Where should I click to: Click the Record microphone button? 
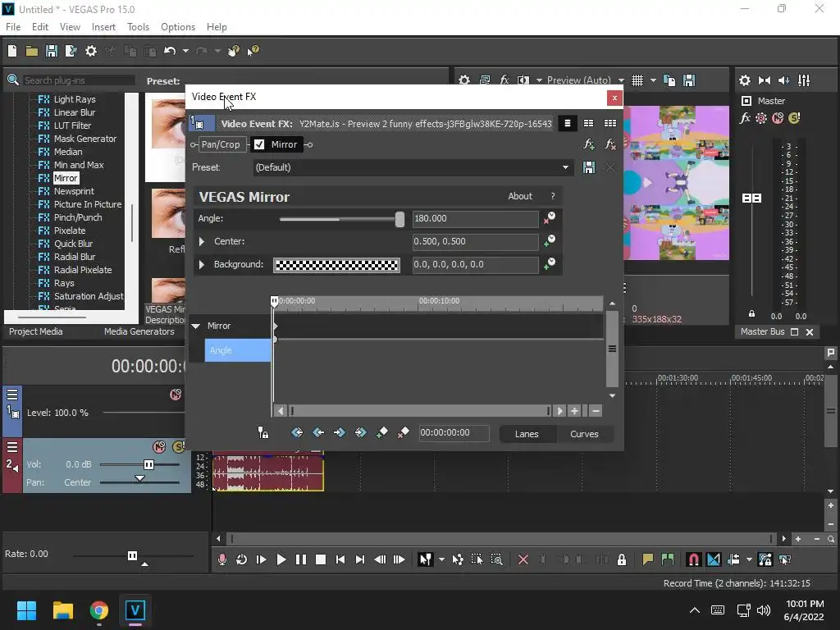[221, 559]
